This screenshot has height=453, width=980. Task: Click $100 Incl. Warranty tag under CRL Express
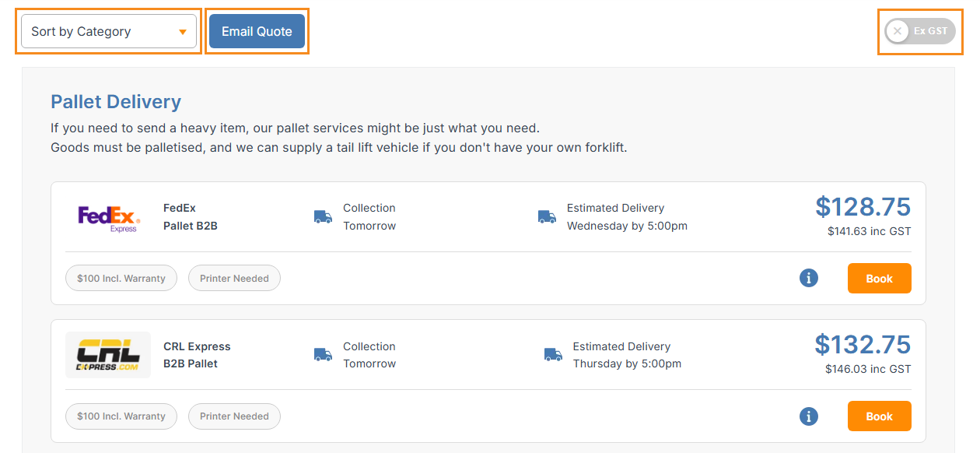point(121,416)
